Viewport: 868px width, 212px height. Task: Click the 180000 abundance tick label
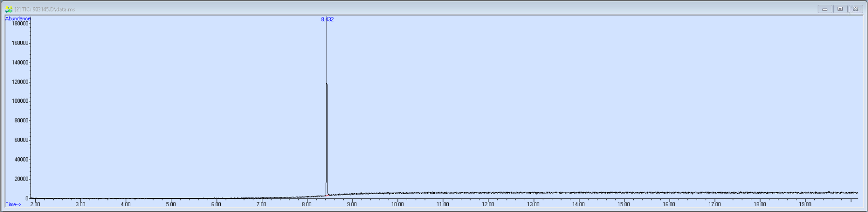point(19,24)
